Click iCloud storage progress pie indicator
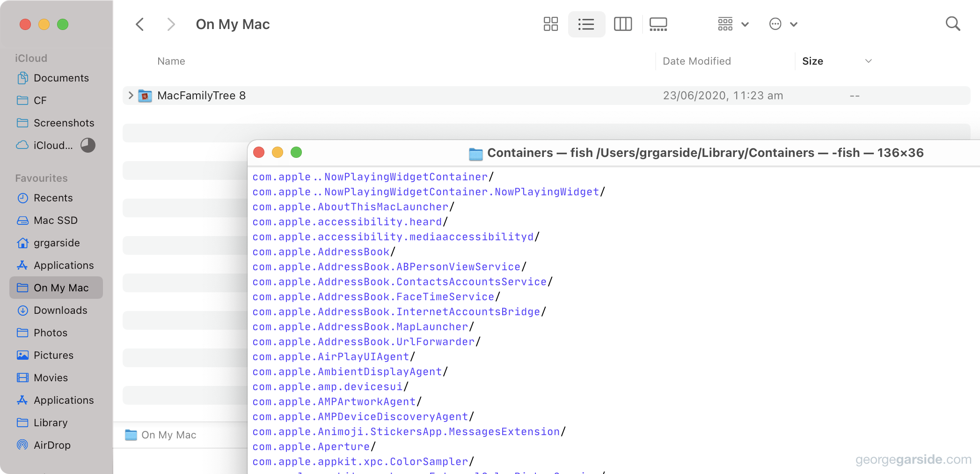The image size is (980, 474). [88, 145]
